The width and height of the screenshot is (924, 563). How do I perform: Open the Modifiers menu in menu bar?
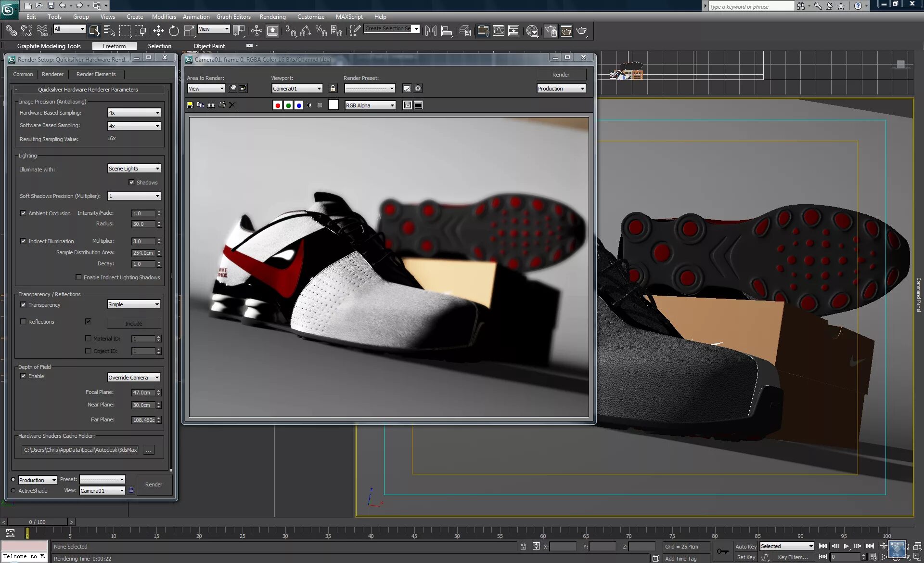(x=164, y=16)
